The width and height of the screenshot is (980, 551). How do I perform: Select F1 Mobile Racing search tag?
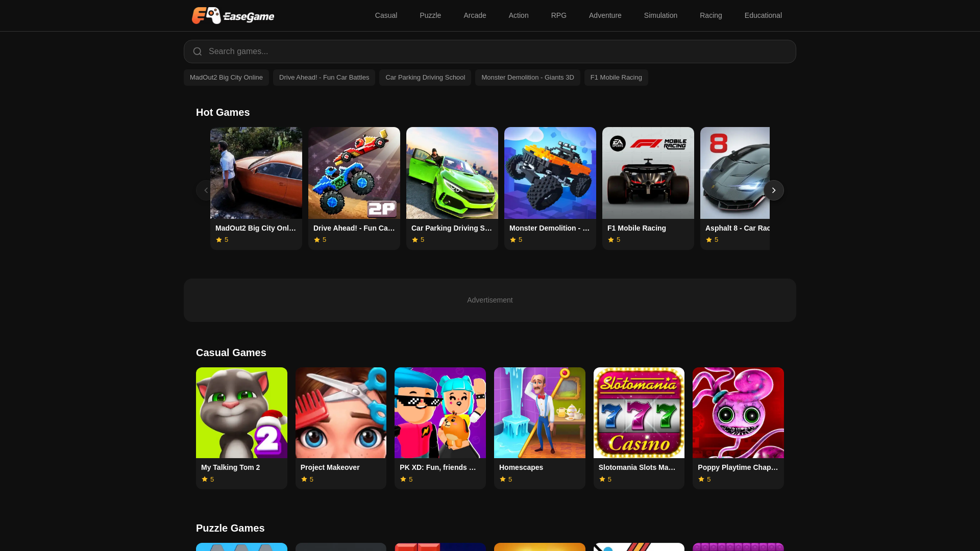[616, 78]
